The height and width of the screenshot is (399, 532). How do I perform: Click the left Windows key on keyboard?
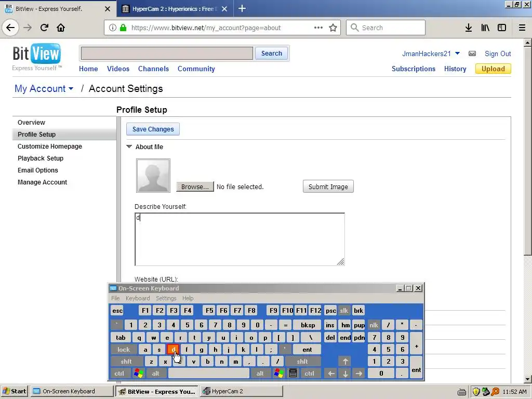point(138,373)
